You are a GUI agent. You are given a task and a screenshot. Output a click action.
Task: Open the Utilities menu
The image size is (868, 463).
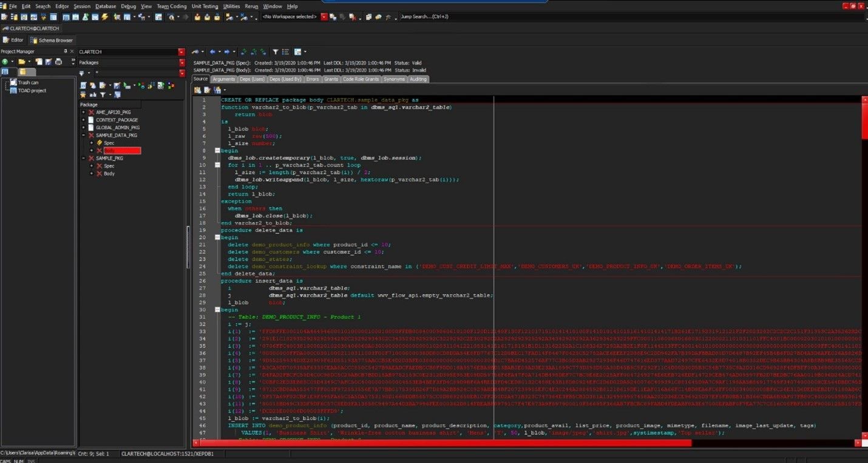(x=231, y=6)
